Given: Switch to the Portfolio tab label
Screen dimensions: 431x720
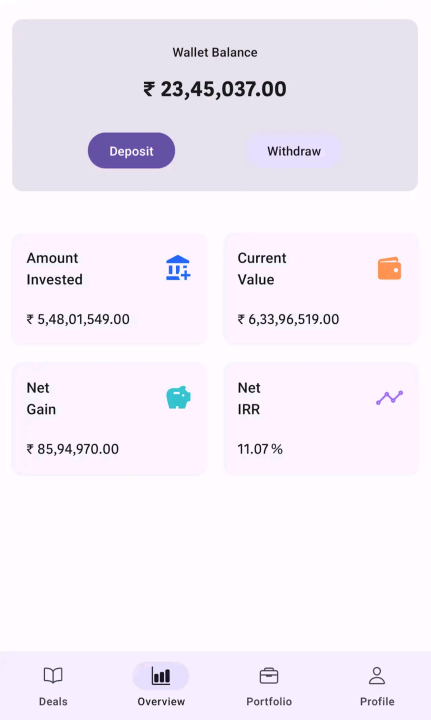Looking at the screenshot, I should 269,701.
